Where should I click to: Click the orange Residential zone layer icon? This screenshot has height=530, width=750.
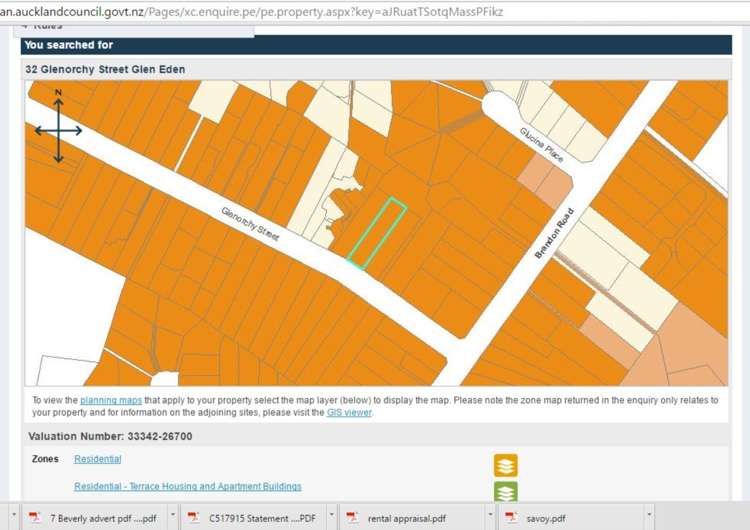click(506, 465)
